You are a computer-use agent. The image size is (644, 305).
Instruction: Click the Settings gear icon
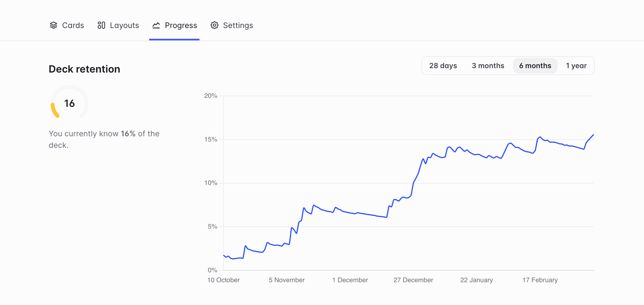coord(214,25)
